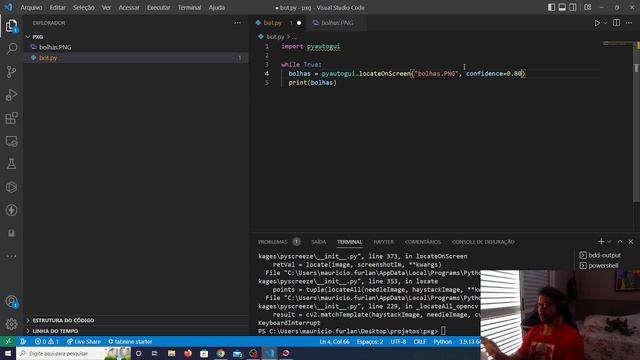Click the bot.py breadcrumb

(275, 37)
